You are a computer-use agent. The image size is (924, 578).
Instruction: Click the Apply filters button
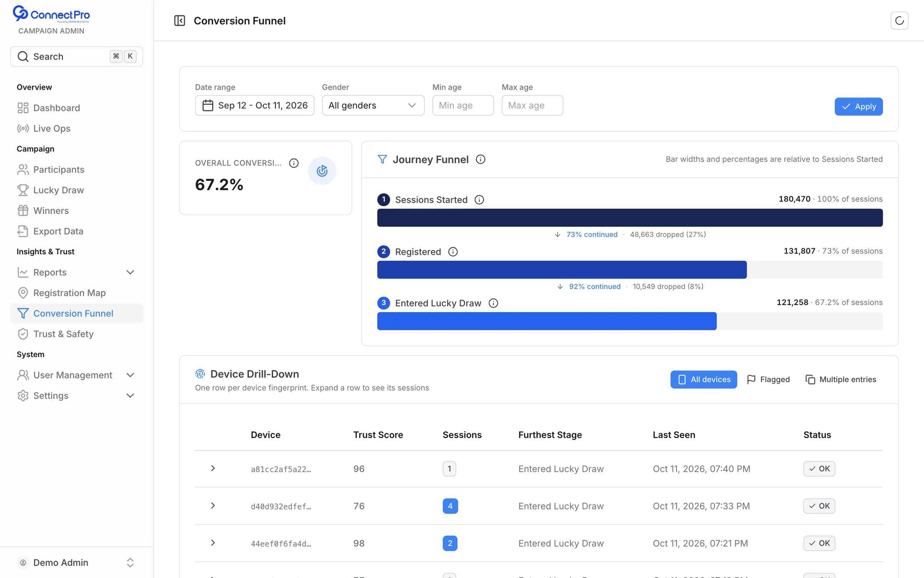click(x=859, y=107)
